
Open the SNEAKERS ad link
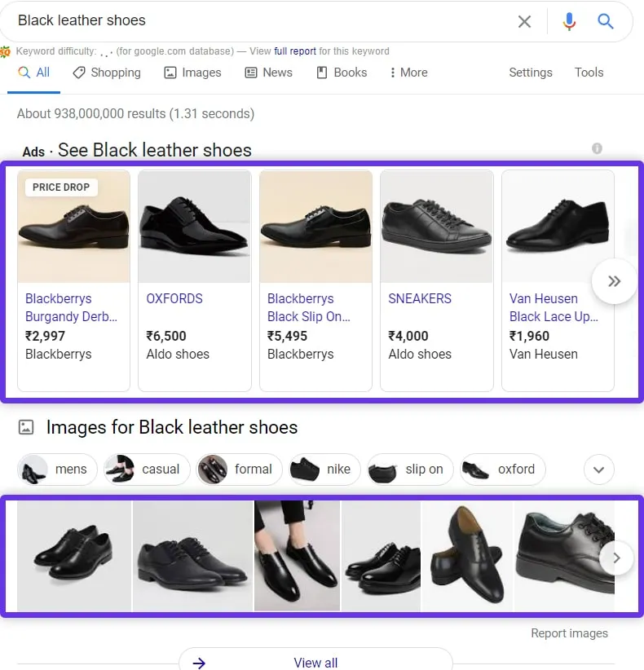point(420,298)
